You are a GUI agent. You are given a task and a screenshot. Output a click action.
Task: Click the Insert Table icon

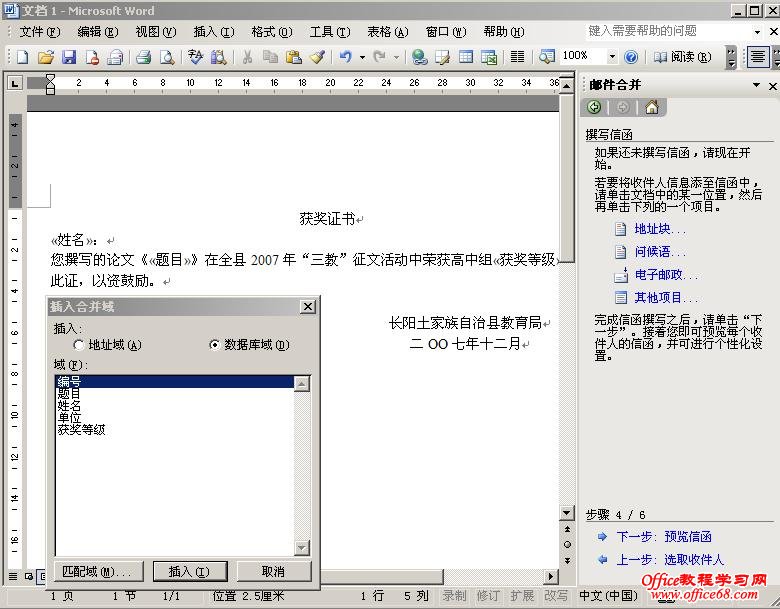[x=466, y=57]
